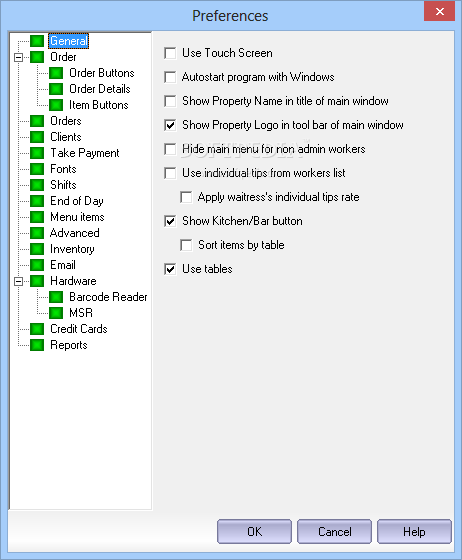Click the green icon beside Orders
The width and height of the screenshot is (462, 560).
[37, 121]
